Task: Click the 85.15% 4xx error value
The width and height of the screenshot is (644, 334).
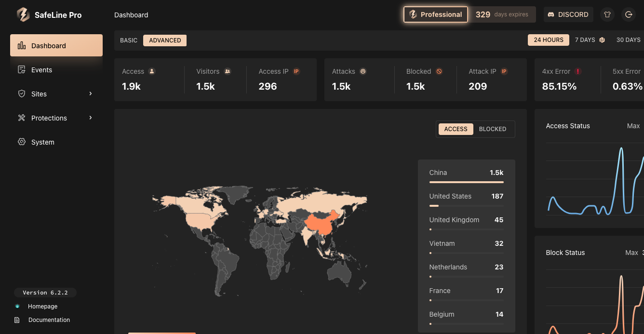Action: [559, 86]
